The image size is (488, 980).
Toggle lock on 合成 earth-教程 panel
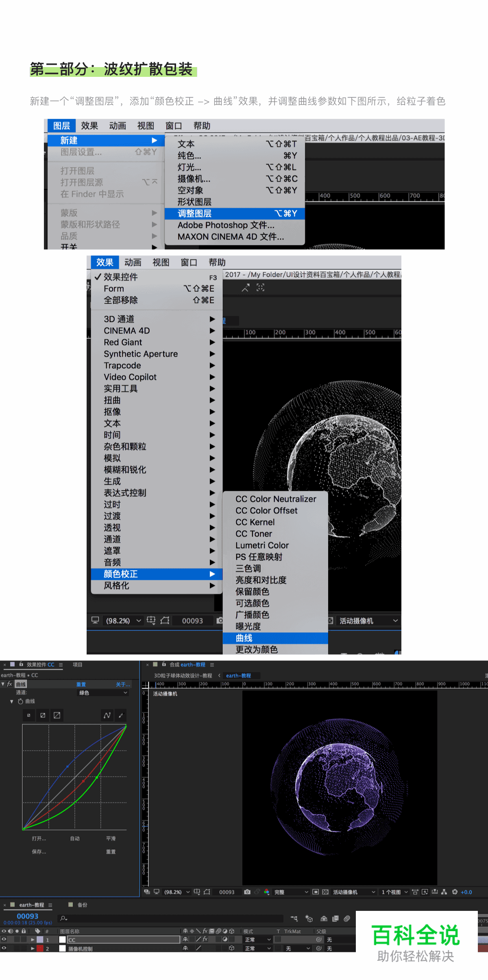[x=164, y=664]
